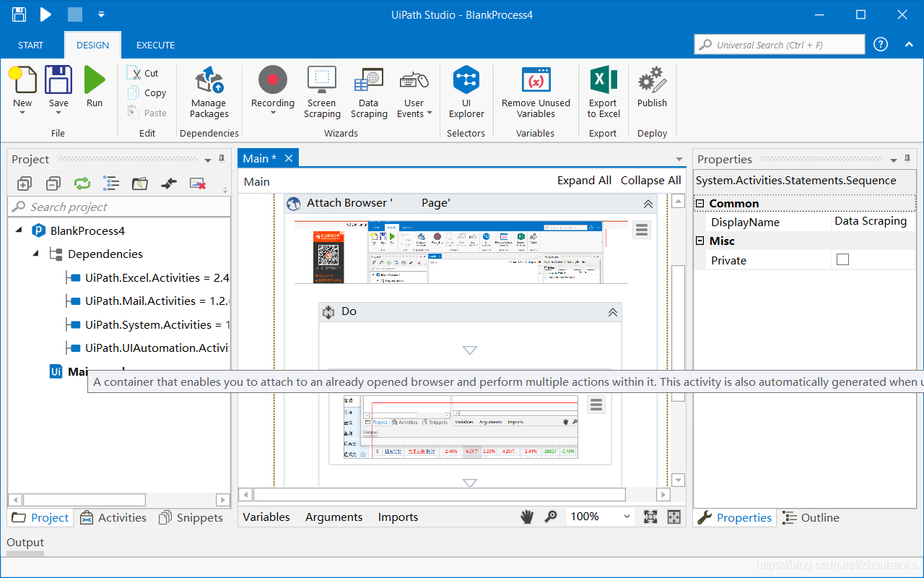Screen dimensions: 924x578
Task: Click the Save icon in the title bar
Action: 19,14
